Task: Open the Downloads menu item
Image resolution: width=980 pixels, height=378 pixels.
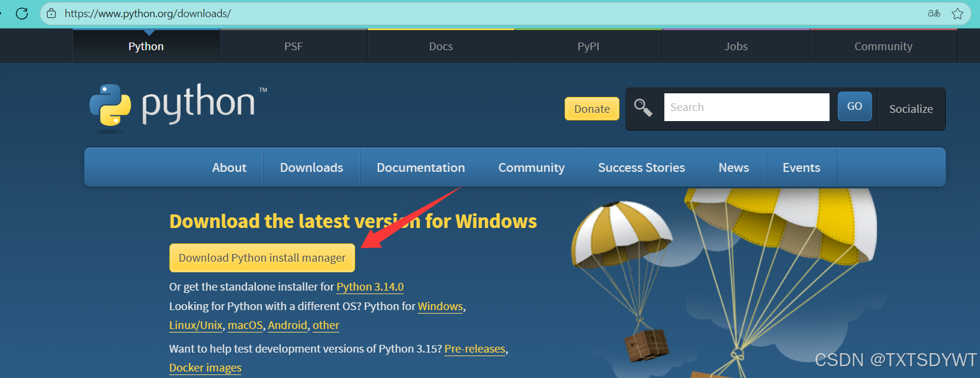Action: 312,168
